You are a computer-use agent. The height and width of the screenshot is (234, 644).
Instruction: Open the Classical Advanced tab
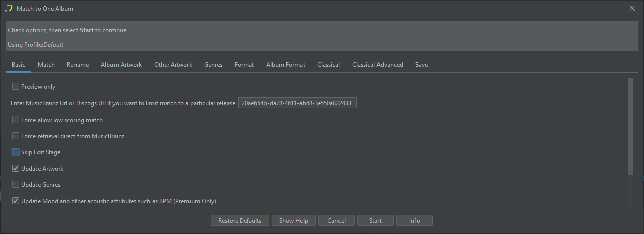tap(378, 65)
